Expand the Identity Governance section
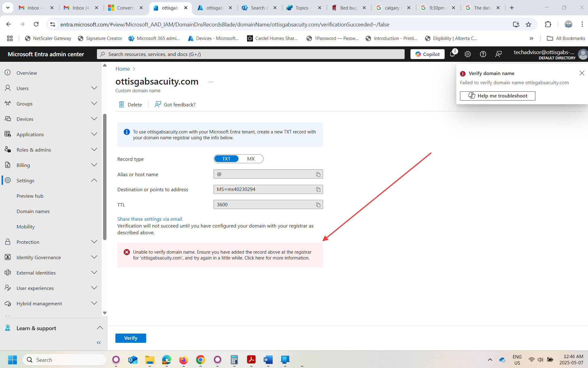The width and height of the screenshot is (588, 368). coord(94,257)
